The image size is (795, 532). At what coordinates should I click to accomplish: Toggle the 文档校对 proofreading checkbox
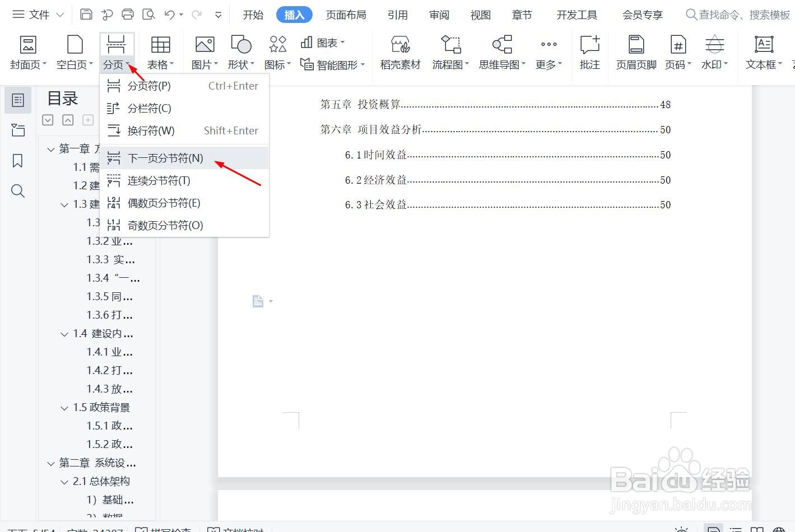(215, 529)
